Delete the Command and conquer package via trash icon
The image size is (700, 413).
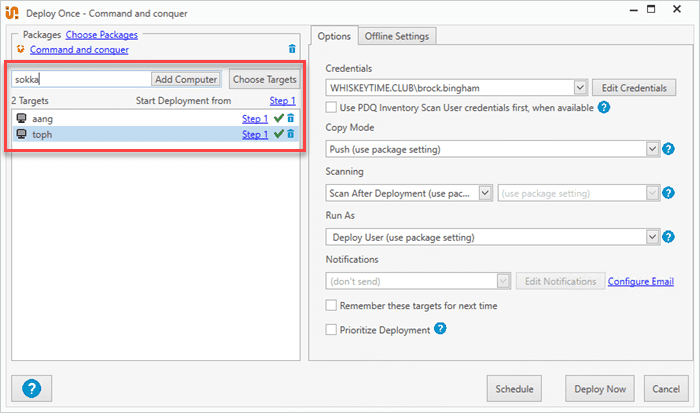[292, 49]
